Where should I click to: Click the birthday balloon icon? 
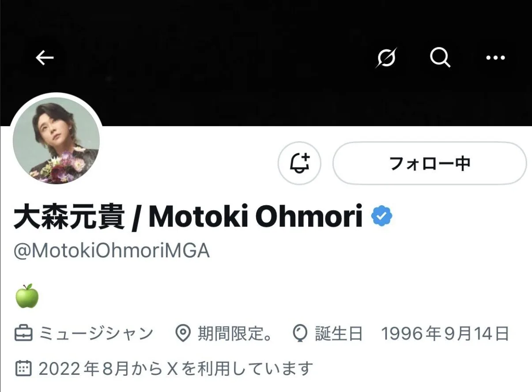[x=301, y=334]
